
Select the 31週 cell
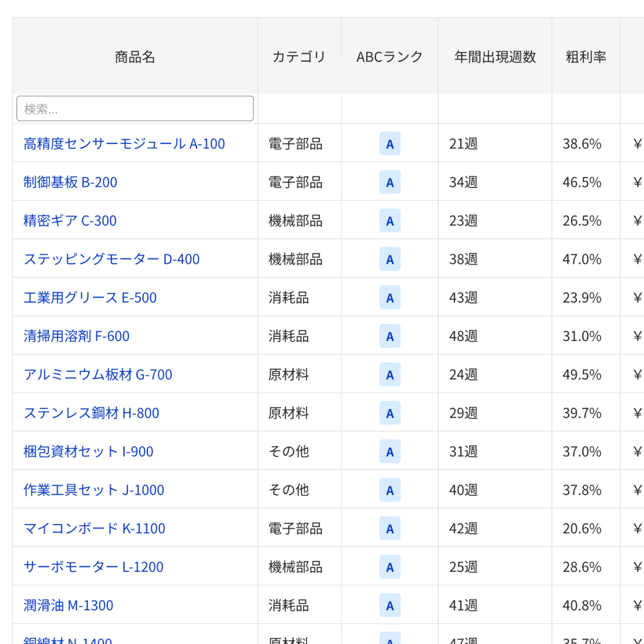point(495,451)
